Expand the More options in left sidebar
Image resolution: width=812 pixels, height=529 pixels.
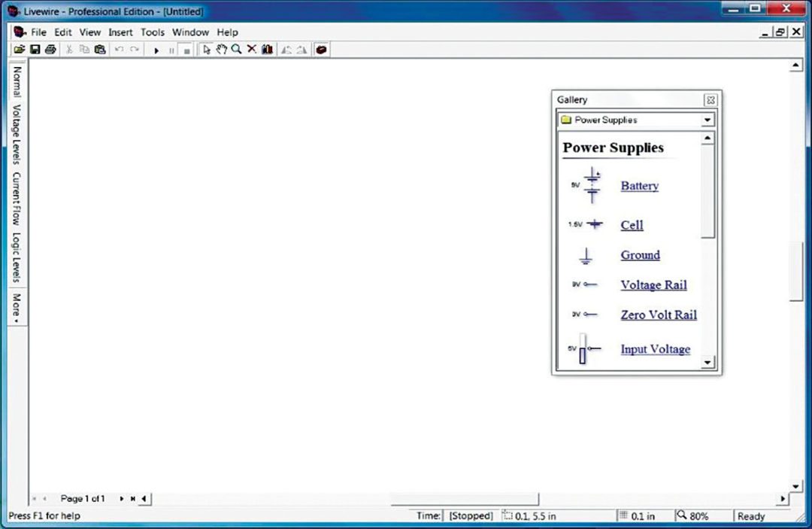[17, 308]
